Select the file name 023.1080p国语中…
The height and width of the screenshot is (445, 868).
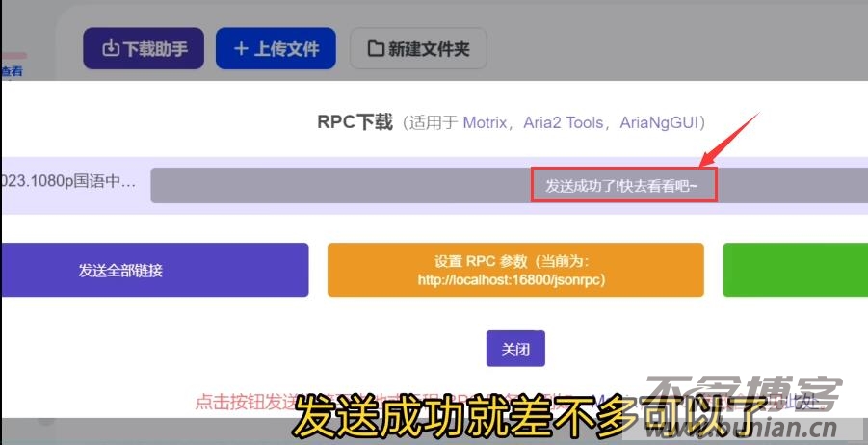70,180
